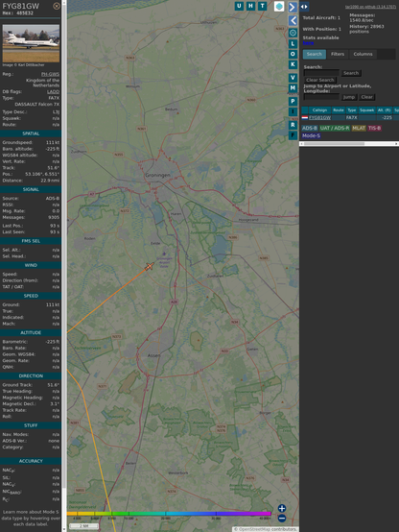Switch to the Filters tab
The width and height of the screenshot is (399, 532).
tap(338, 55)
